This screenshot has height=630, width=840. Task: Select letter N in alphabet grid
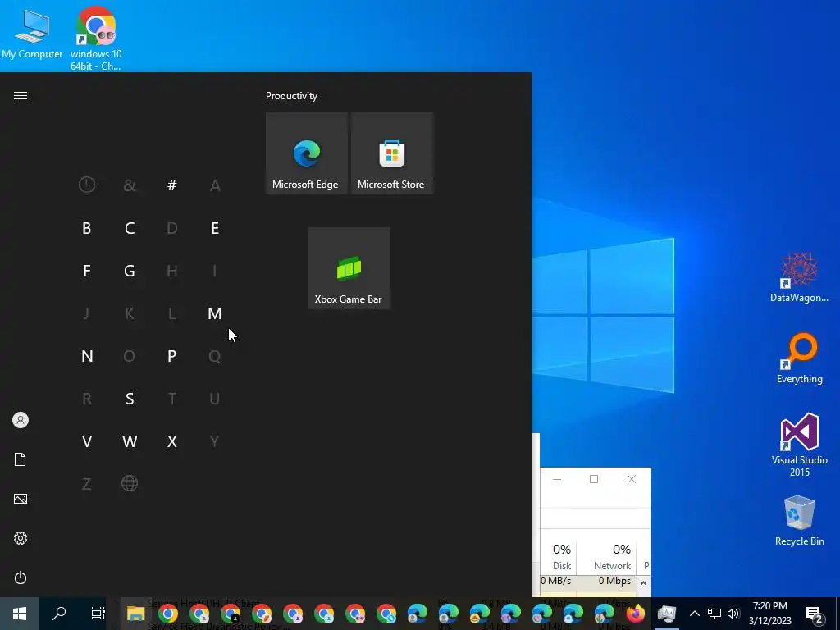(87, 356)
